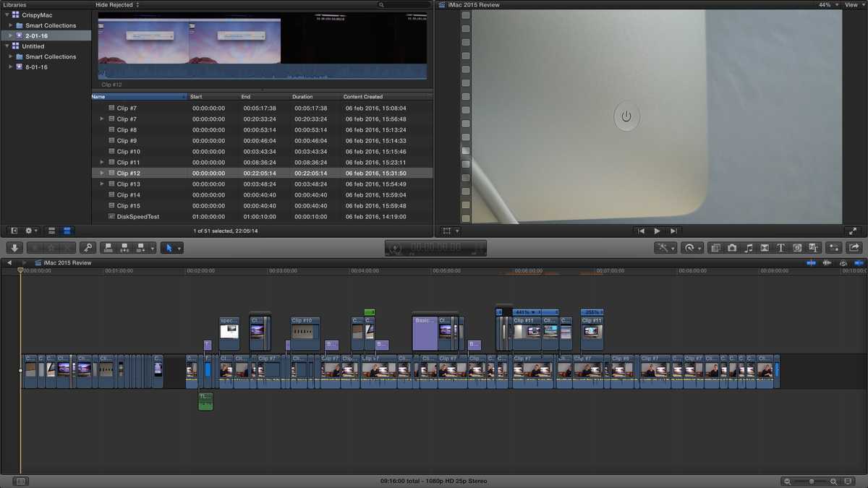Mark the clip as Favorite with the green star
The image size is (868, 488).
pyautogui.click(x=35, y=248)
